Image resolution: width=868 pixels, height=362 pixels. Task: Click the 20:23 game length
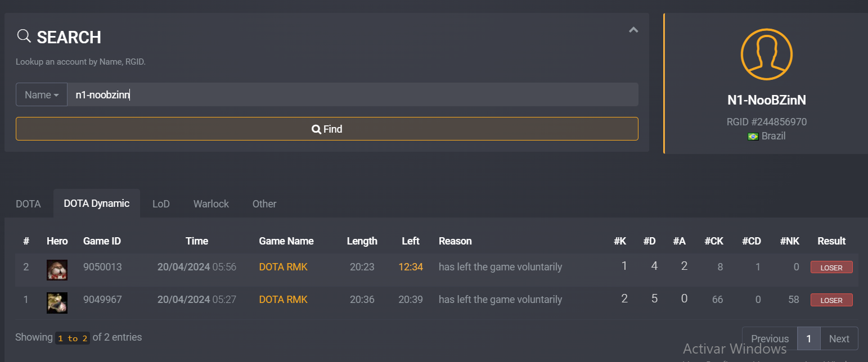362,267
